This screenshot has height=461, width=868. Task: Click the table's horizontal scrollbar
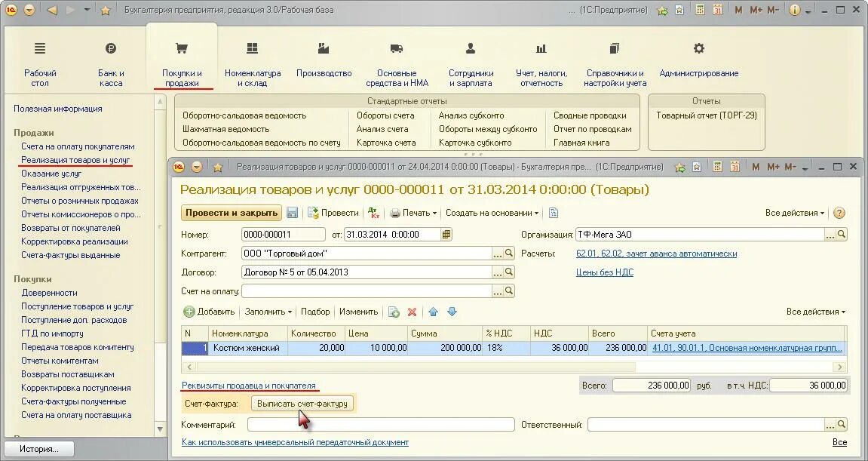click(514, 367)
